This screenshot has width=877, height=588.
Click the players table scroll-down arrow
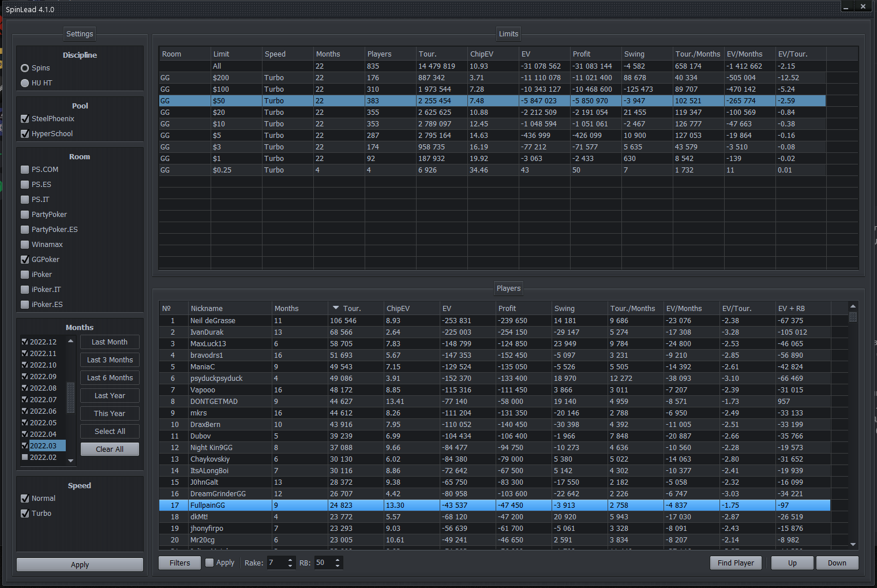pyautogui.click(x=853, y=544)
